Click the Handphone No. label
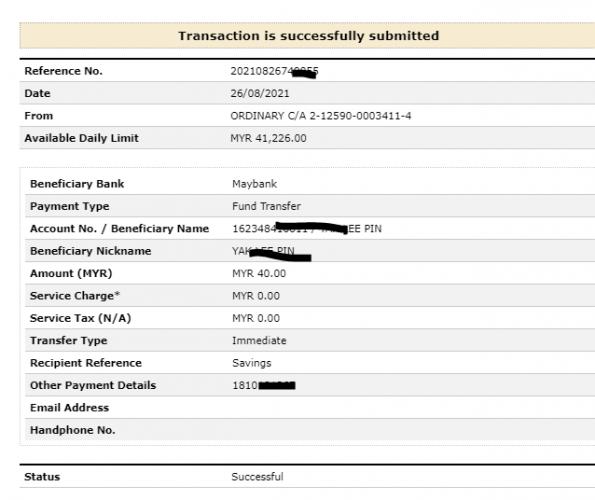 point(72,430)
